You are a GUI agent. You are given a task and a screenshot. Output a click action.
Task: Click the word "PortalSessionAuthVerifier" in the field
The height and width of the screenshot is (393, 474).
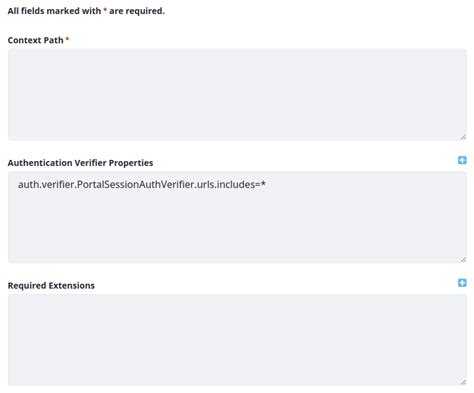click(x=136, y=184)
